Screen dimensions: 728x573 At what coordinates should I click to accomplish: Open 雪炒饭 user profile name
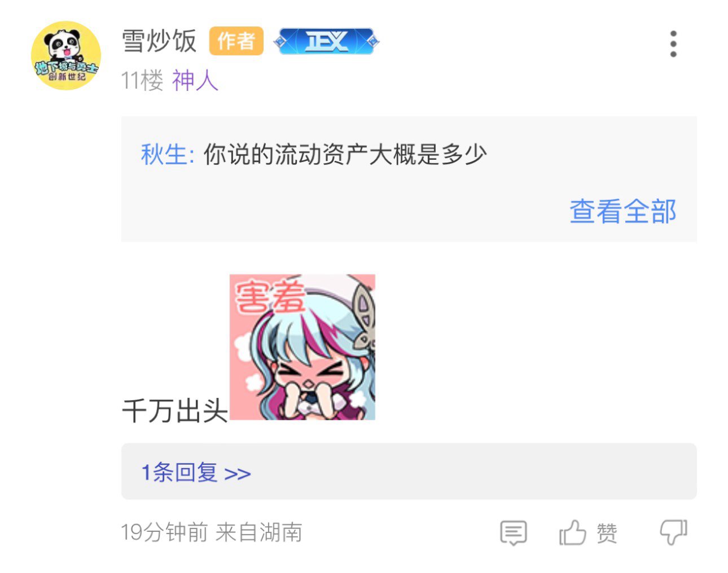click(x=159, y=41)
